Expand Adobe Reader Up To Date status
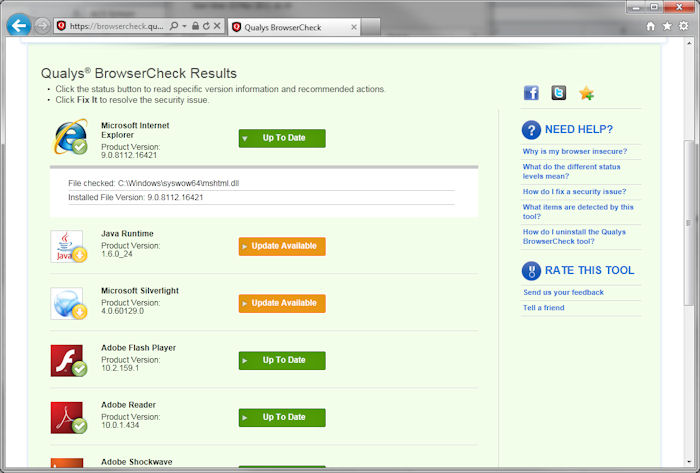700x473 pixels. coord(282,418)
